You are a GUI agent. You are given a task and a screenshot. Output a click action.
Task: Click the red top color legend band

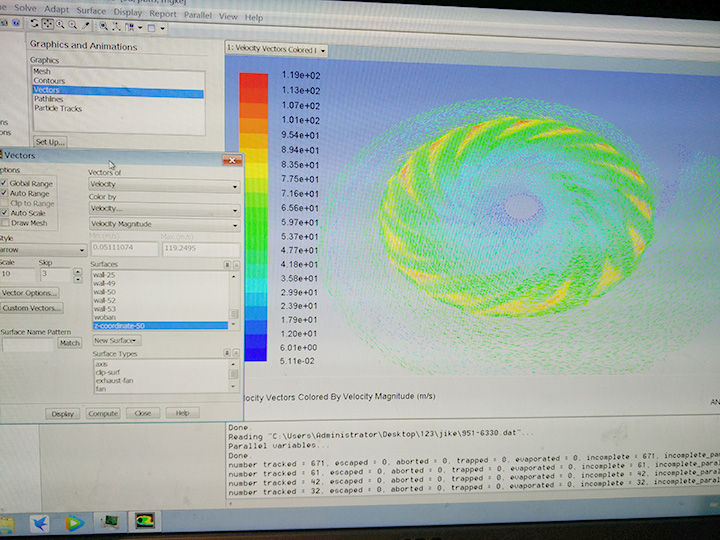[x=254, y=80]
